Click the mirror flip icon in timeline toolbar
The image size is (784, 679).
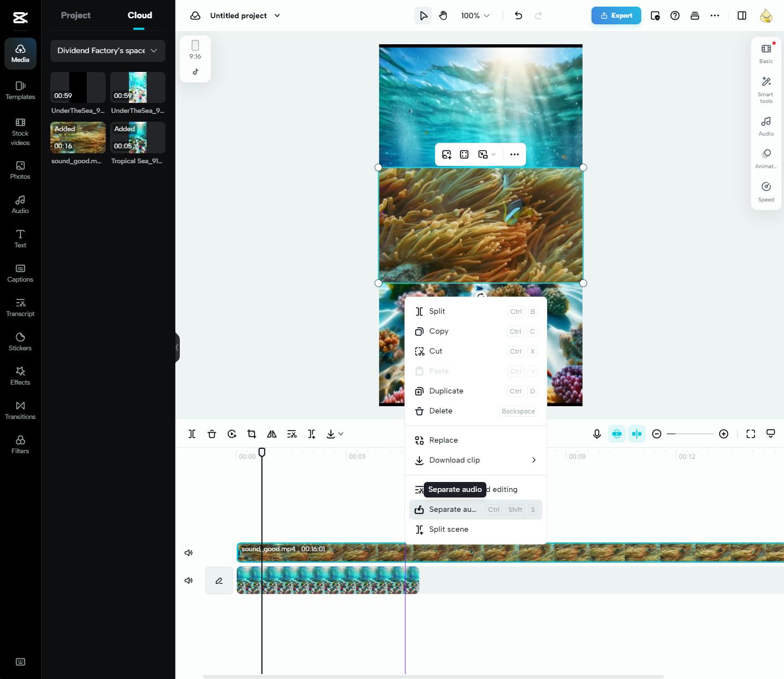pos(272,434)
